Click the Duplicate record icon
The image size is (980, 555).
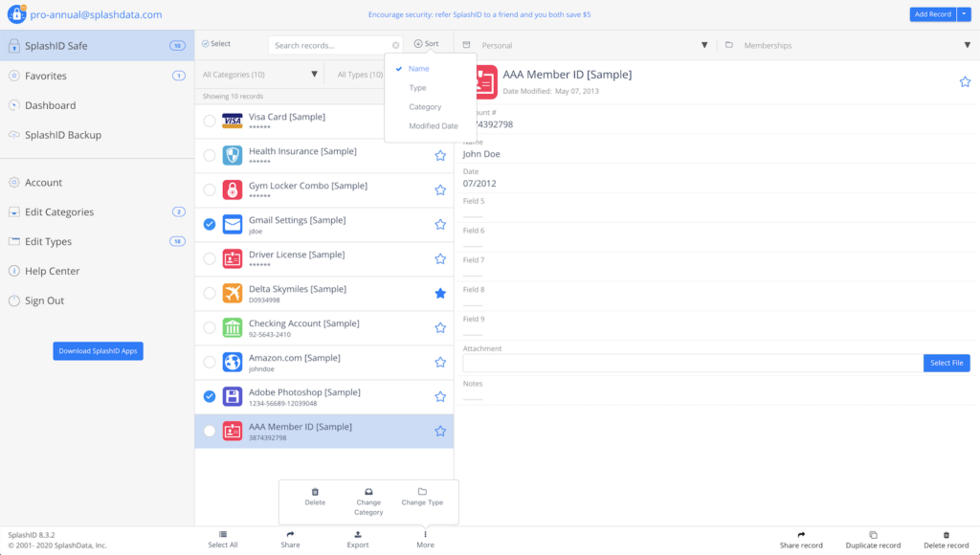[x=873, y=535]
